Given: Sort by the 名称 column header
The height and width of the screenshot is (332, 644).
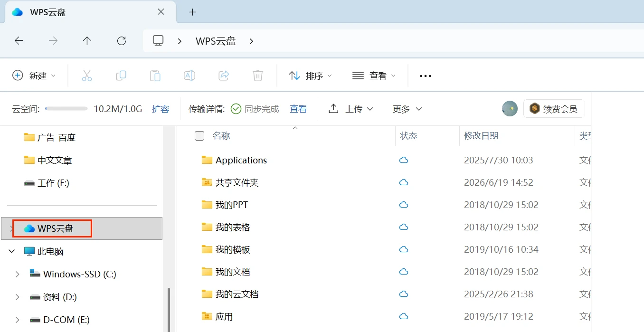Looking at the screenshot, I should (x=221, y=136).
